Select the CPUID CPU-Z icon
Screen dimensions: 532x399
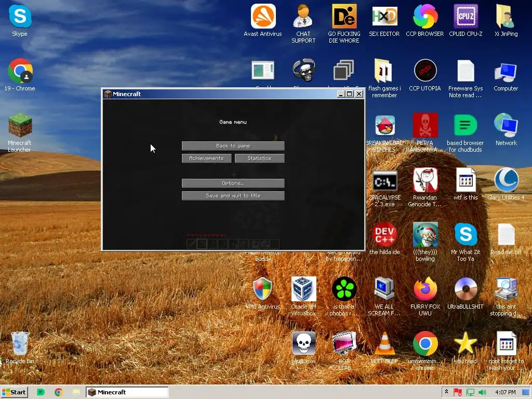[x=465, y=20]
